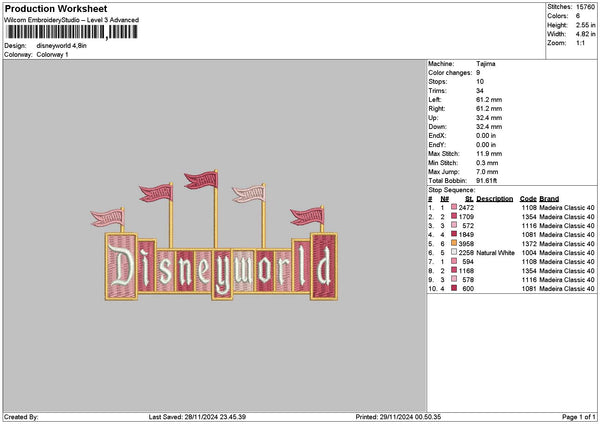Image resolution: width=600 pixels, height=424 pixels.
Task: Click the 'Left:' measurement label
Action: pyautogui.click(x=435, y=99)
